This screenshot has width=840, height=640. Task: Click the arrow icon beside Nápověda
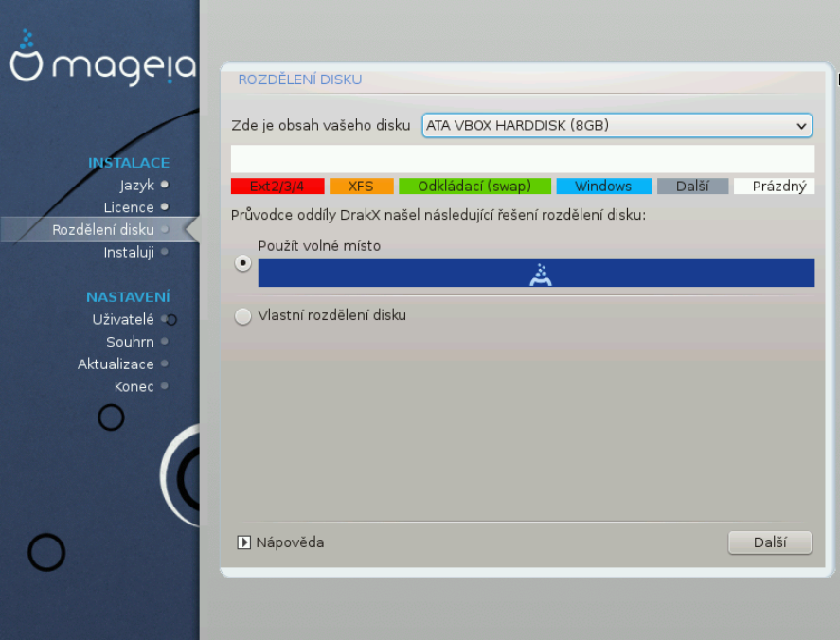(x=246, y=542)
